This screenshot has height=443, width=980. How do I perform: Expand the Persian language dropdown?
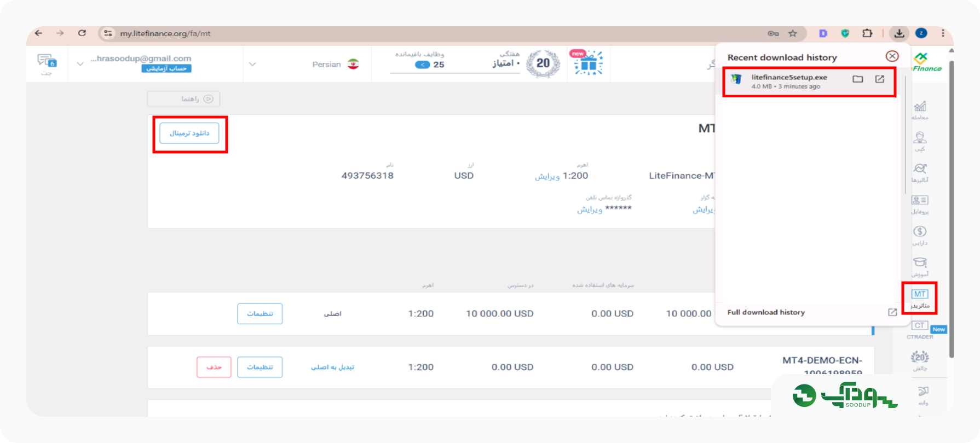click(252, 64)
